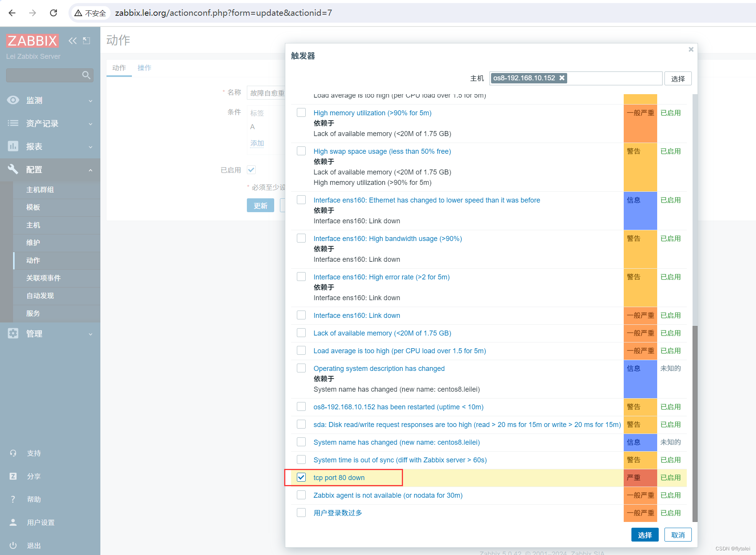
Task: Click the headset icon for 支持
Action: (x=13, y=453)
